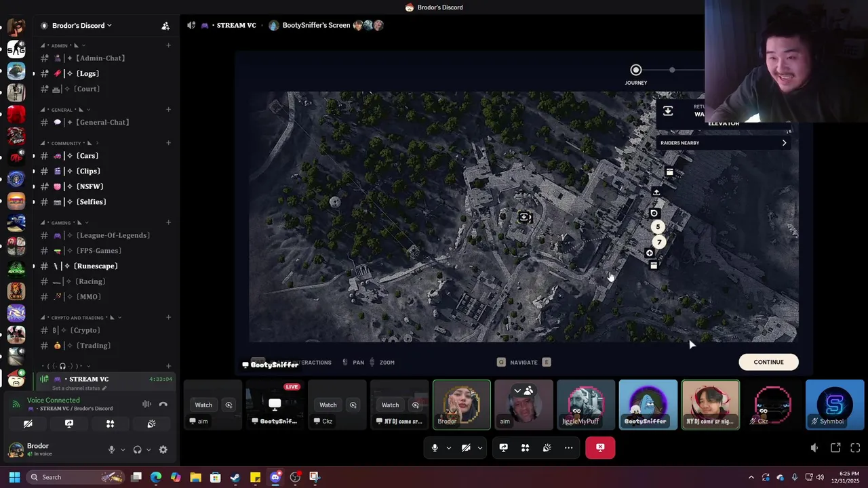Adjust stream volume speaker icon
Viewport: 868px width, 488px height.
click(814, 447)
